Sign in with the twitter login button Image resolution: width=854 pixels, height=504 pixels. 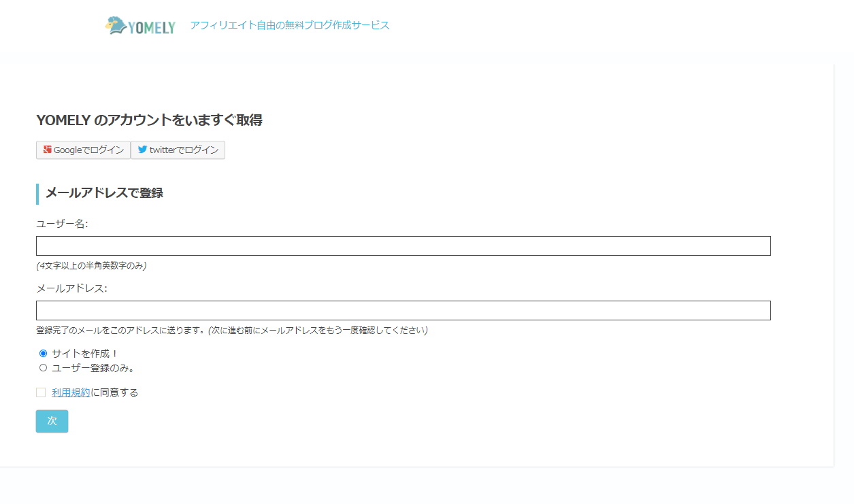pos(178,150)
